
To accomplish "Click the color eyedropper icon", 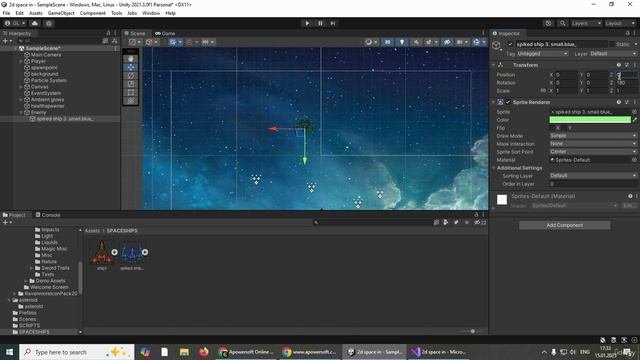I will [x=635, y=120].
